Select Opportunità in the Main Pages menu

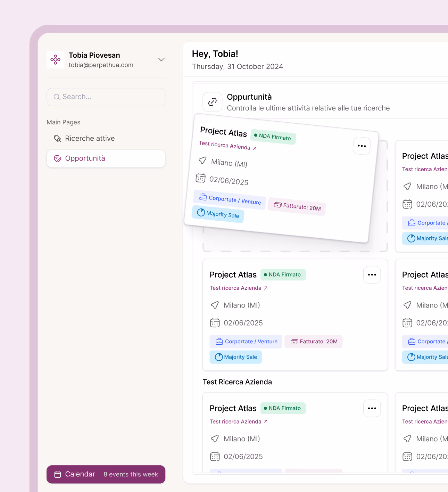pos(85,158)
